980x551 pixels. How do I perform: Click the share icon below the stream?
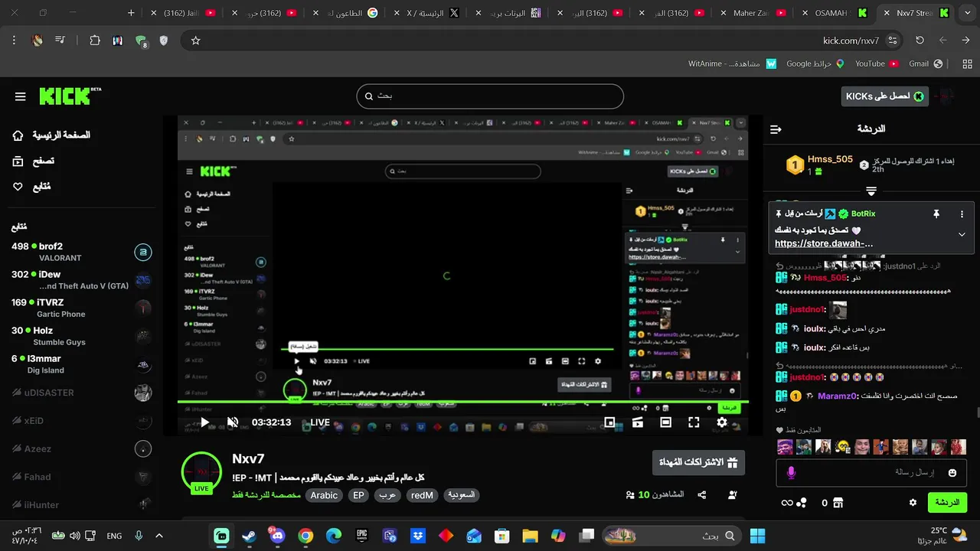(702, 495)
